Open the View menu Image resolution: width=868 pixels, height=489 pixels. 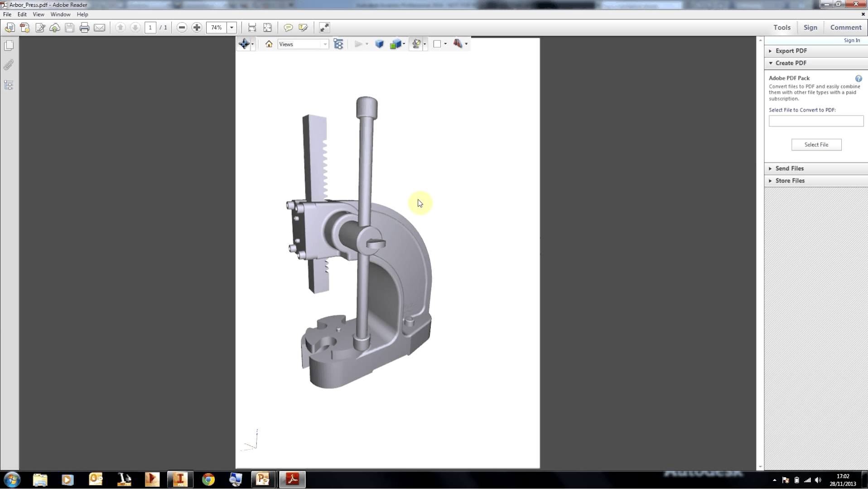point(39,14)
